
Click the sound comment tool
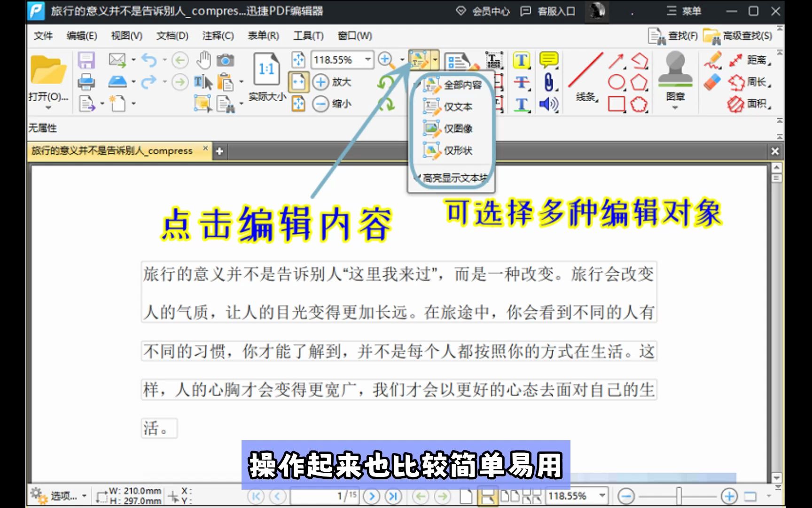548,103
